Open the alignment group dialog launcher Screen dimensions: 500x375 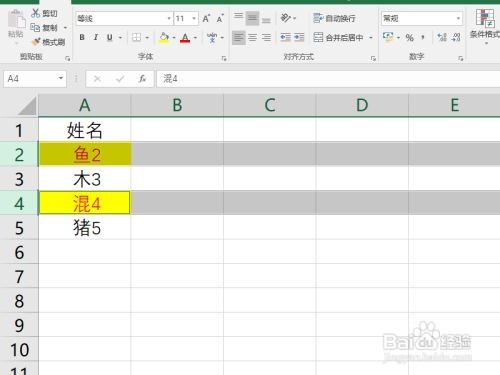[373, 58]
